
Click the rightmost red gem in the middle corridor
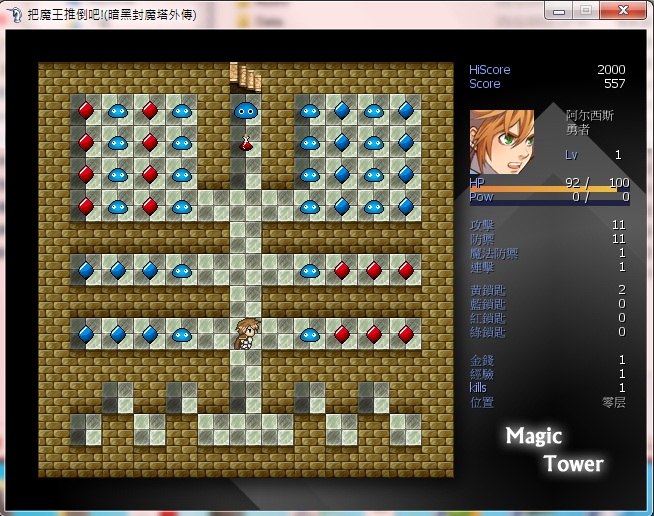tap(406, 270)
